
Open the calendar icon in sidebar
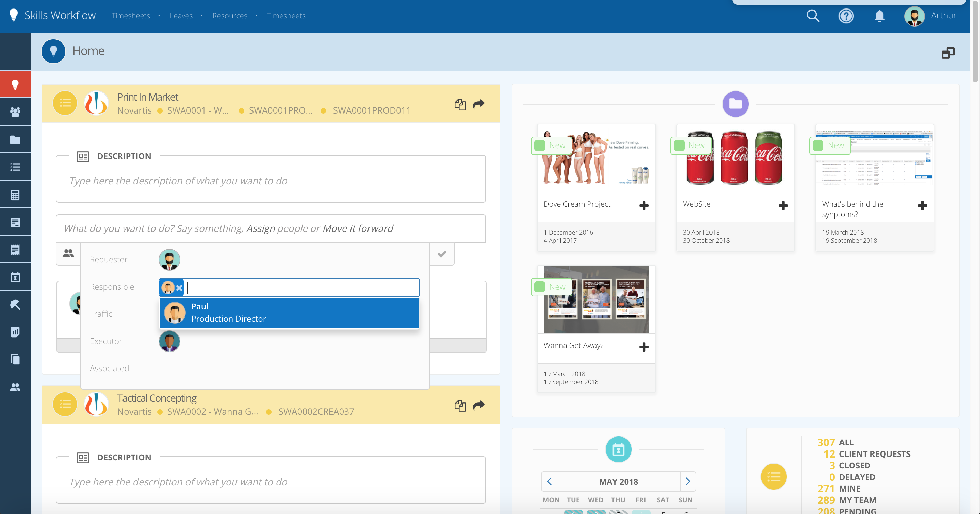pos(15,277)
